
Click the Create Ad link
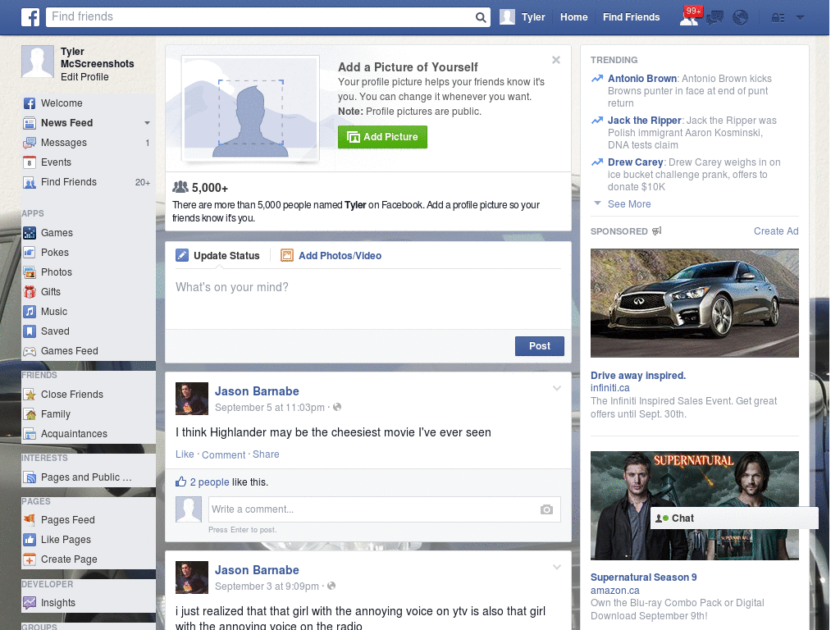tap(776, 231)
